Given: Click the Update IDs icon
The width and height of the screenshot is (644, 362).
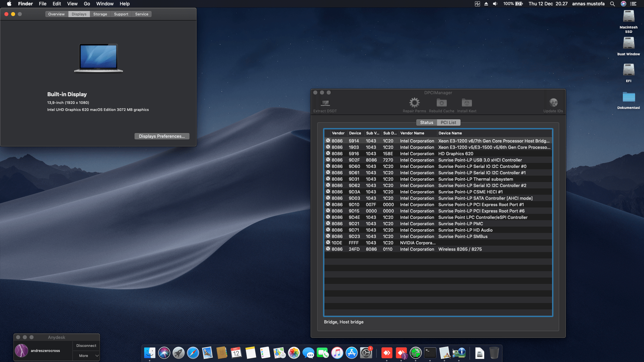Looking at the screenshot, I should pyautogui.click(x=553, y=103).
